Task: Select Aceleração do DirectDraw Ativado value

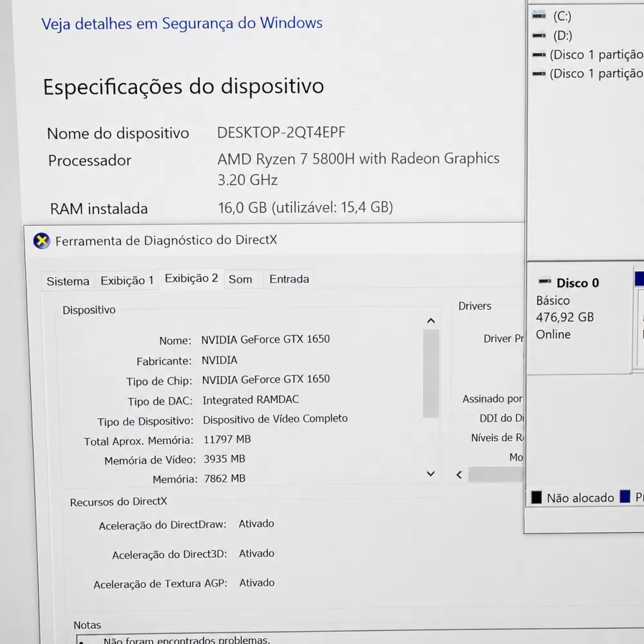Action: (256, 524)
